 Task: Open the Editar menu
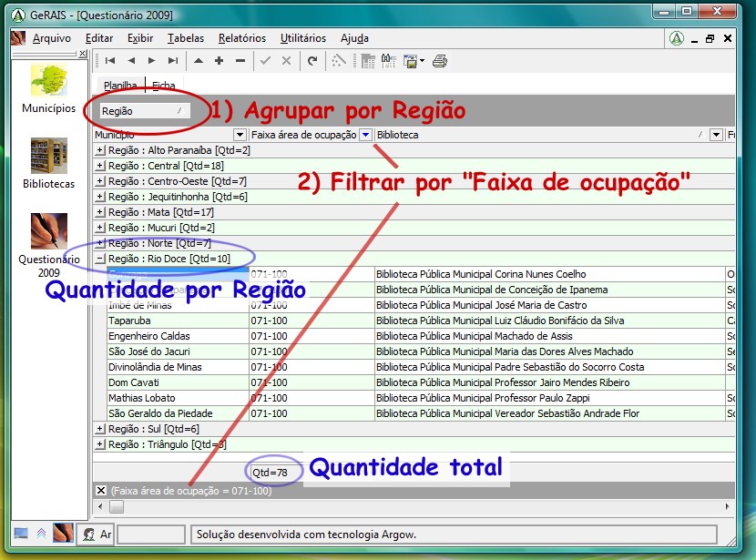(x=99, y=38)
